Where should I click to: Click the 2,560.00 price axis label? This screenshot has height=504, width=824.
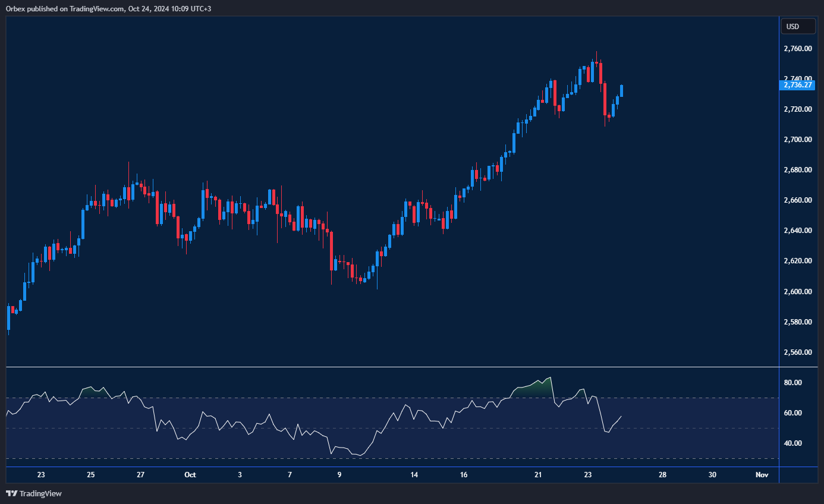[797, 352]
